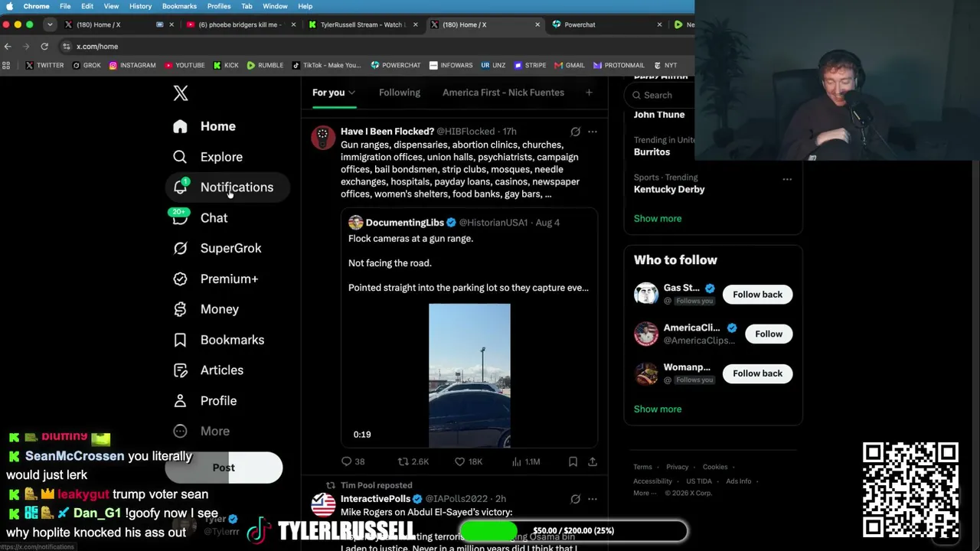The width and height of the screenshot is (980, 551).
Task: Play the Flock camera video thumbnail
Action: click(x=469, y=376)
